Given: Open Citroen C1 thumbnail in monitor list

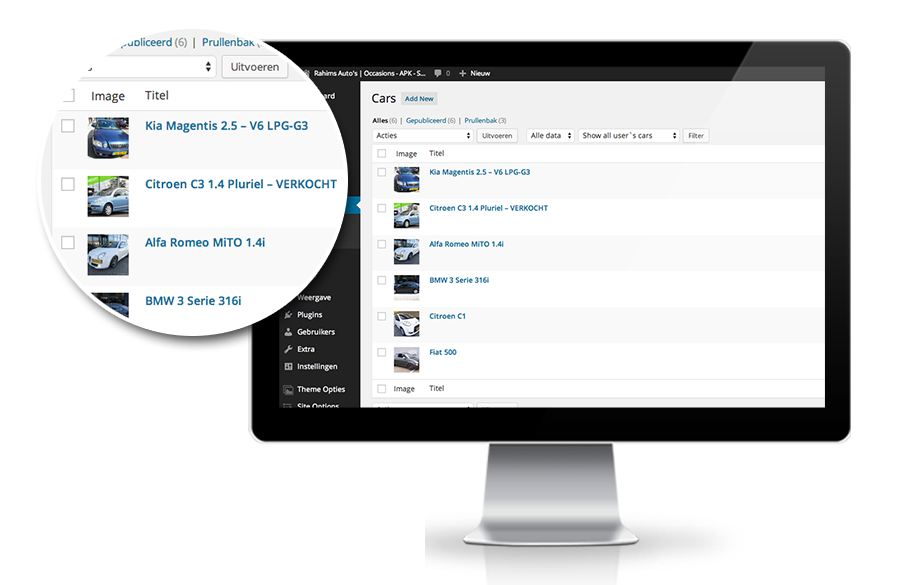Looking at the screenshot, I should pyautogui.click(x=406, y=324).
